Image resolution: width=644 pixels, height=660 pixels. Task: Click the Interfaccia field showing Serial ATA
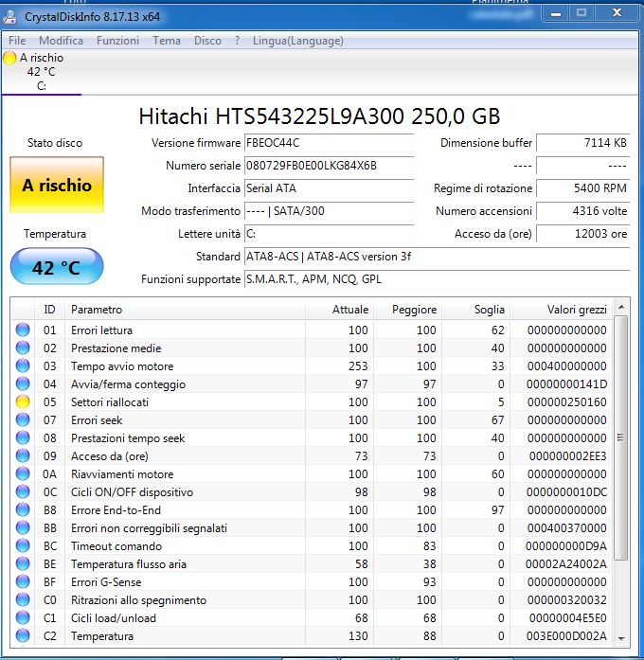tap(329, 188)
